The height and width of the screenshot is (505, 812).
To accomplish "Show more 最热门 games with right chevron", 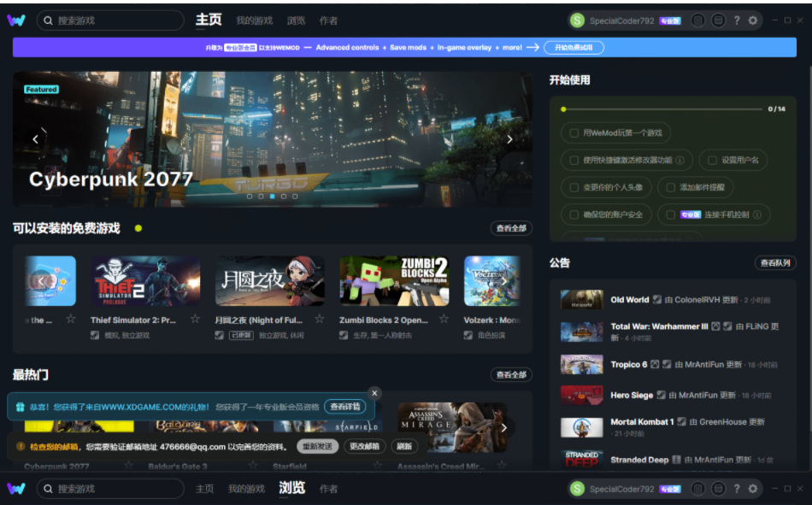I will pos(504,427).
